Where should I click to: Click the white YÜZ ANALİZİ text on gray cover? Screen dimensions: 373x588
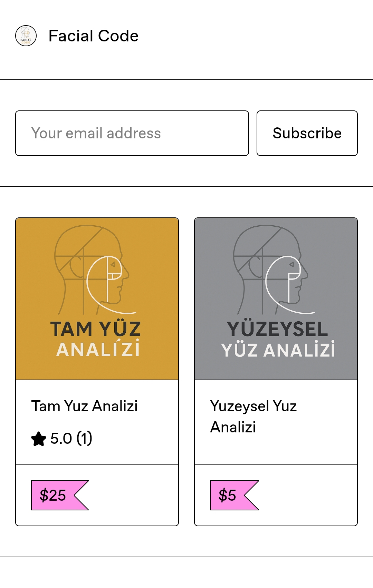pyautogui.click(x=278, y=350)
